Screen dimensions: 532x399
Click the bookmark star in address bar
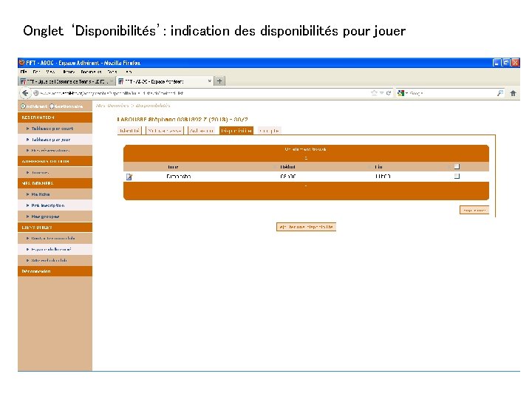coord(374,93)
